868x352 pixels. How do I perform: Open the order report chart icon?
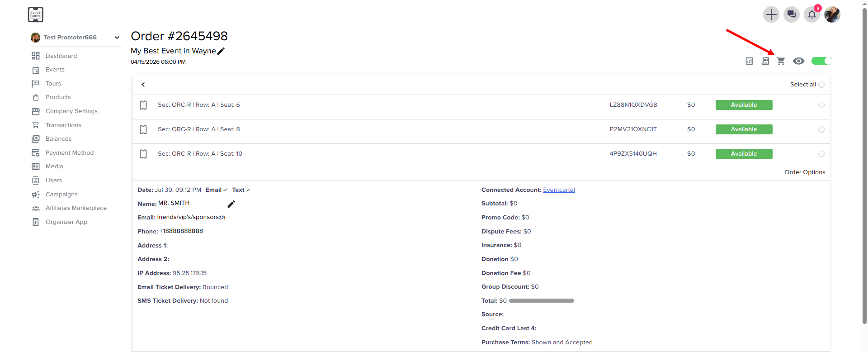tap(750, 61)
